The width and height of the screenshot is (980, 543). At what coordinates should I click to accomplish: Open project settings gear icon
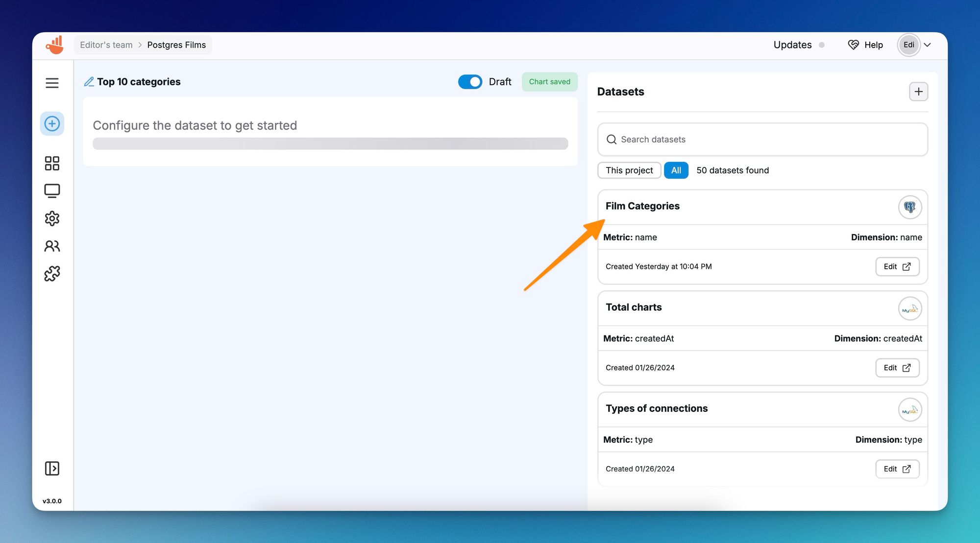(x=52, y=218)
